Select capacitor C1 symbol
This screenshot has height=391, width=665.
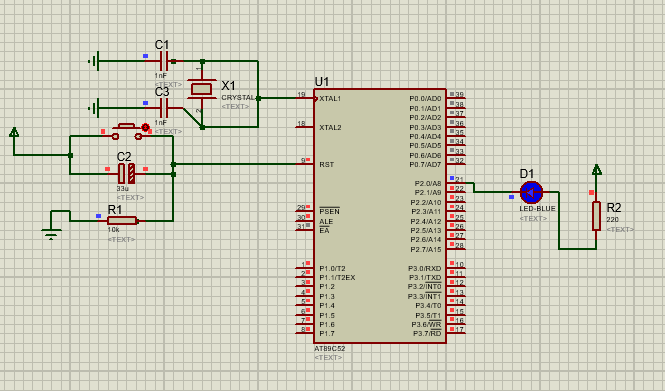click(164, 61)
